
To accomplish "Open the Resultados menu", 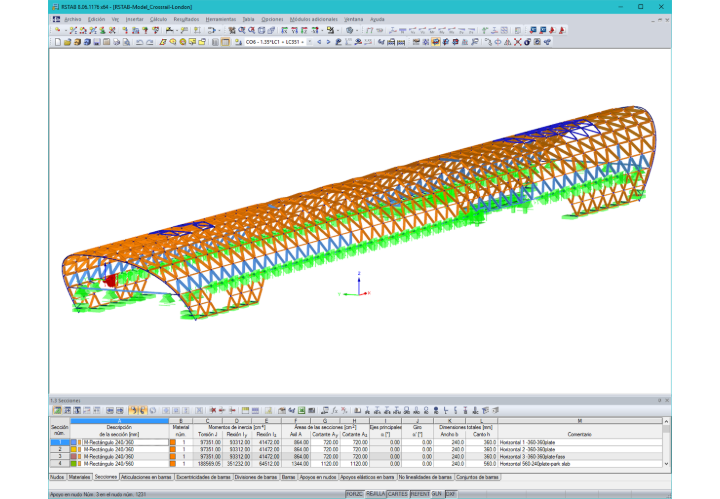I will pos(186,19).
